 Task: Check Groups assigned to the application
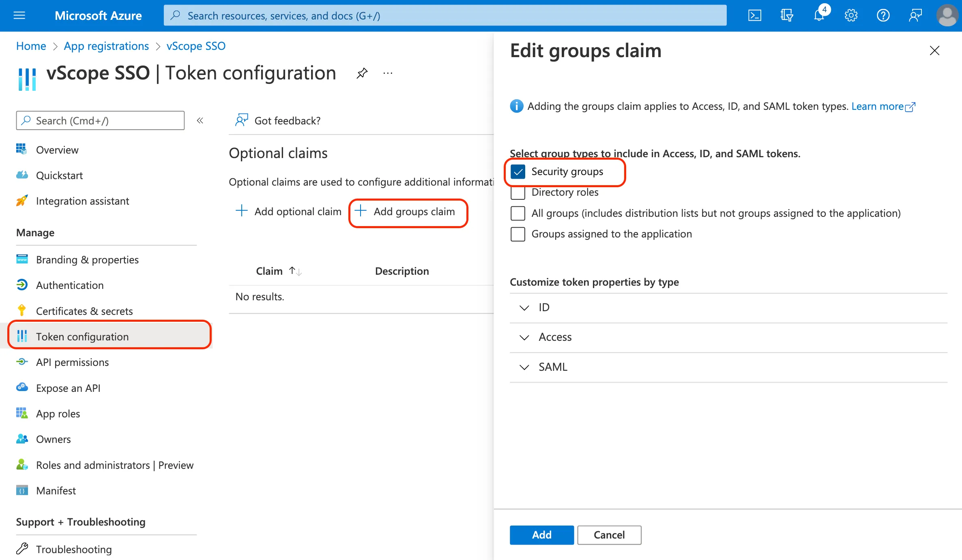click(x=518, y=234)
